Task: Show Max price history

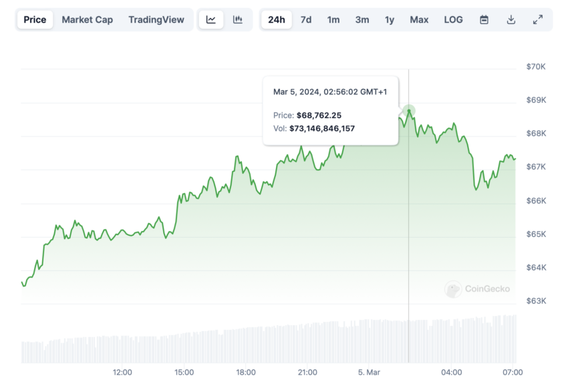Action: point(419,19)
